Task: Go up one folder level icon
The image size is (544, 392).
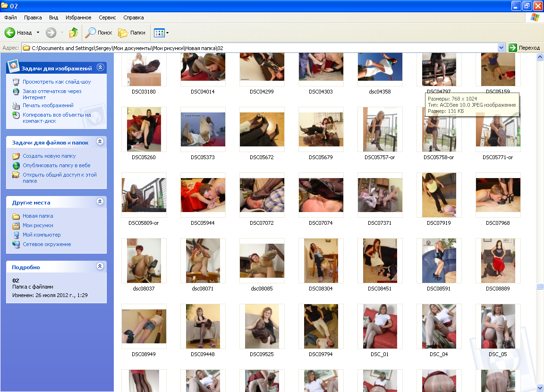Action: coord(74,33)
